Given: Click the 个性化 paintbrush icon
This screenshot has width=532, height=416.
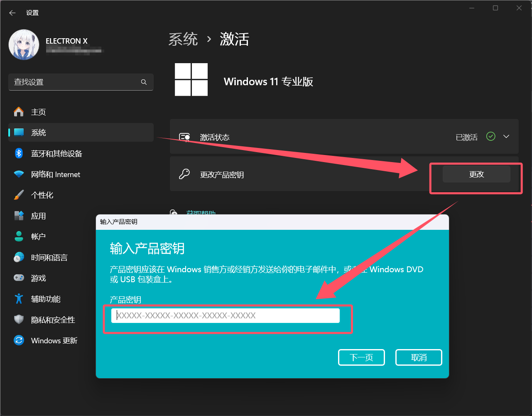Looking at the screenshot, I should [x=19, y=195].
